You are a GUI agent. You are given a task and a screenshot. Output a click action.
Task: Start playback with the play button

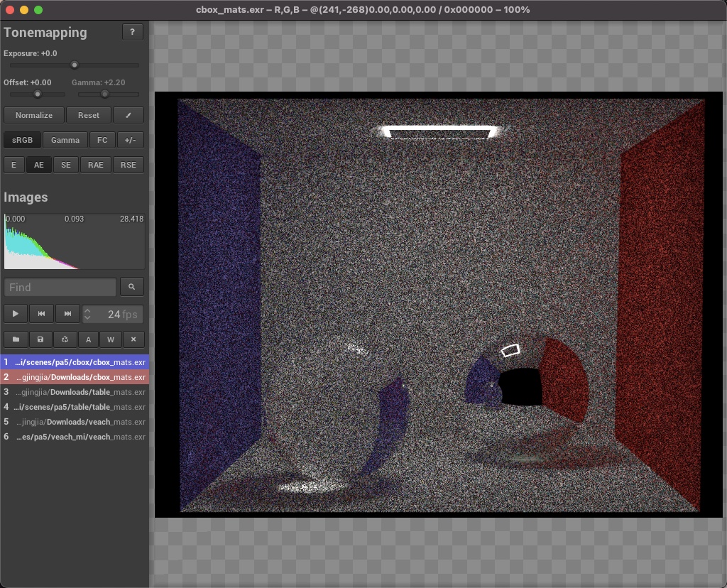coord(16,314)
